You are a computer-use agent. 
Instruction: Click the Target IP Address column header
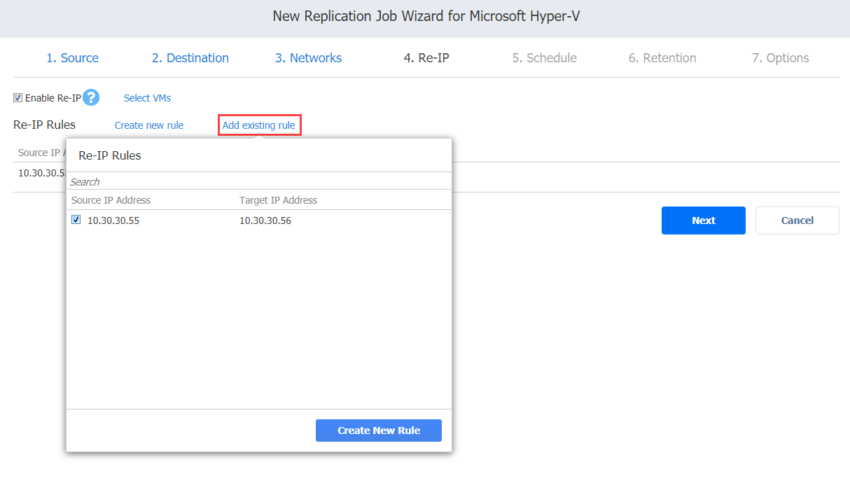(278, 200)
